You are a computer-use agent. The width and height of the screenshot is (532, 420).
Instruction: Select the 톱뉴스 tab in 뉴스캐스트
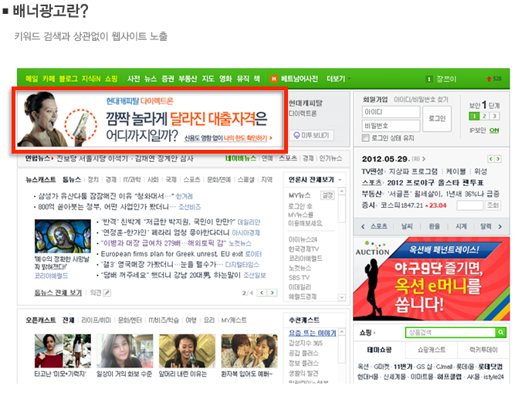coord(72,179)
